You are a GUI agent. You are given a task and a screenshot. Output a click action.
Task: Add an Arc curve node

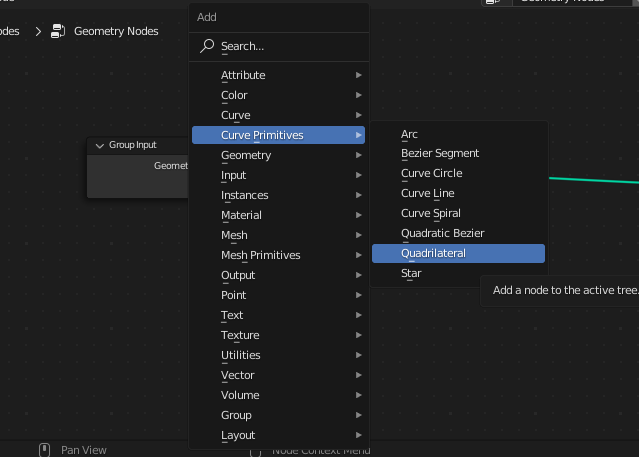[x=458, y=134]
